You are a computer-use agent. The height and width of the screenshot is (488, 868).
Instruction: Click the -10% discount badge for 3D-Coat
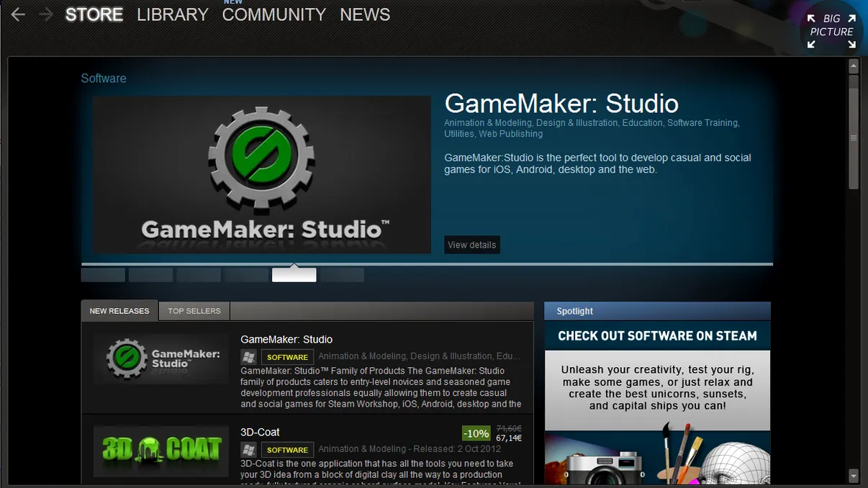(476, 433)
